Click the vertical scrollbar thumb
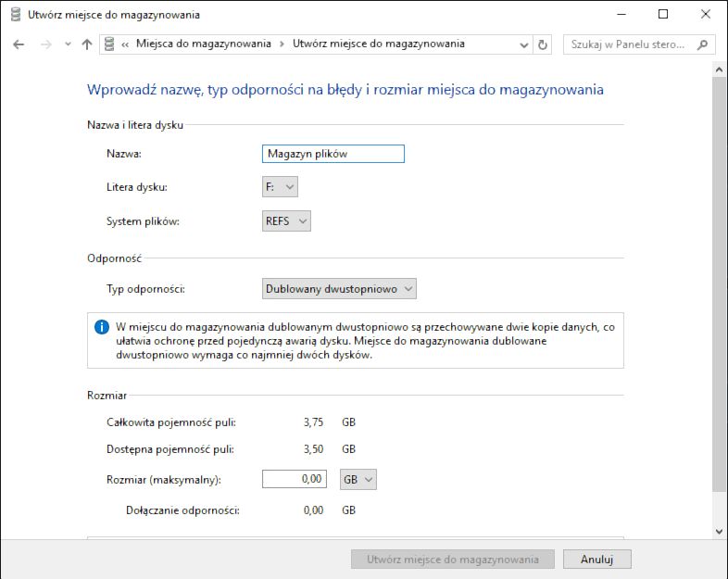This screenshot has width=728, height=579. point(719,284)
